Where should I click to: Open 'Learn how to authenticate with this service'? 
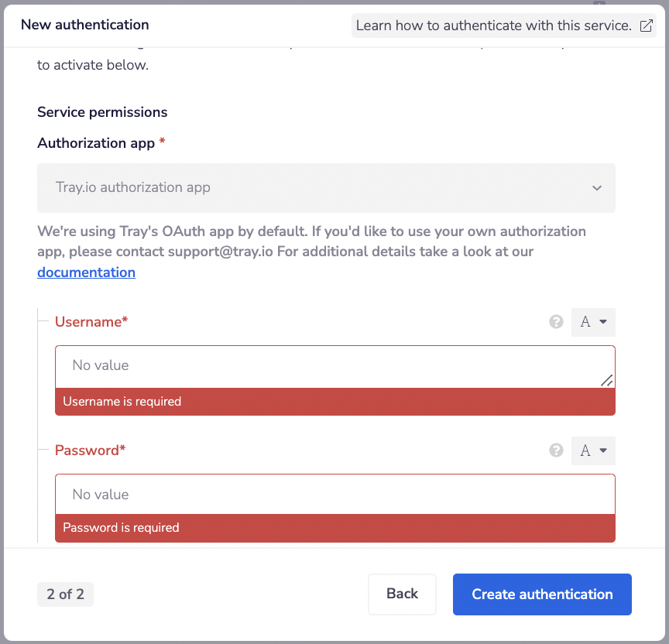494,26
